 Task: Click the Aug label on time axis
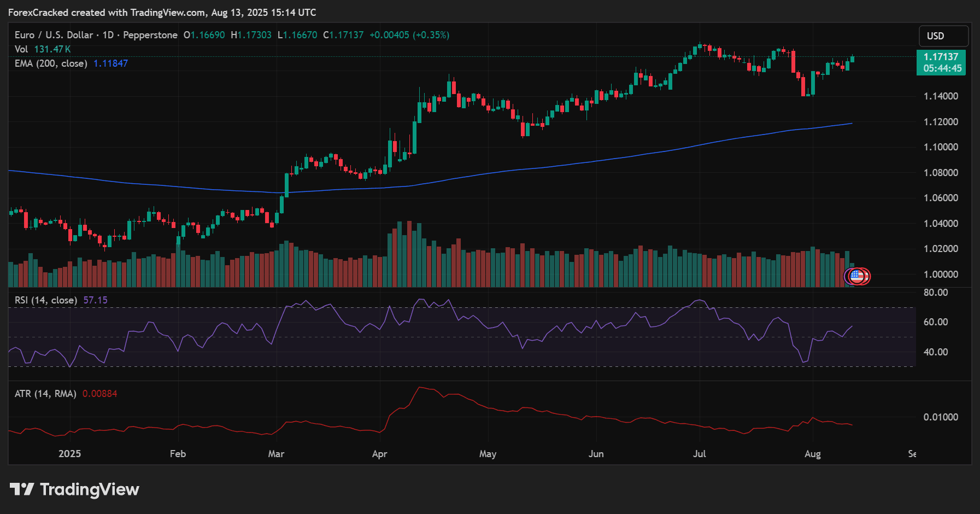pos(812,454)
